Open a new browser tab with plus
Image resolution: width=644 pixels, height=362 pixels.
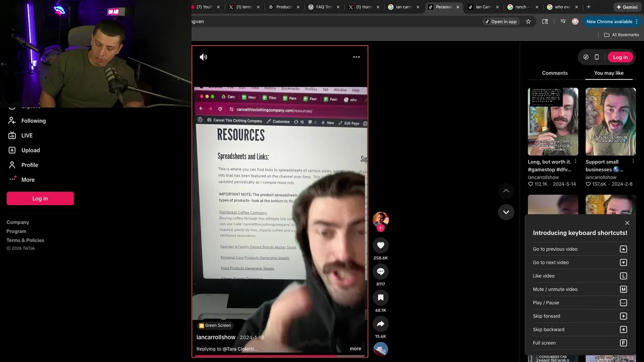click(589, 7)
